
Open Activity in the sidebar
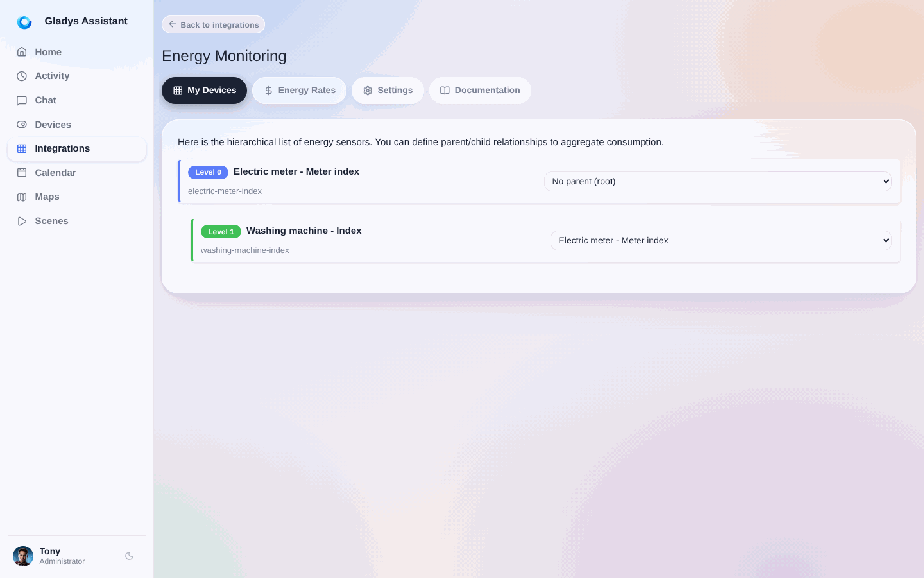[76, 76]
